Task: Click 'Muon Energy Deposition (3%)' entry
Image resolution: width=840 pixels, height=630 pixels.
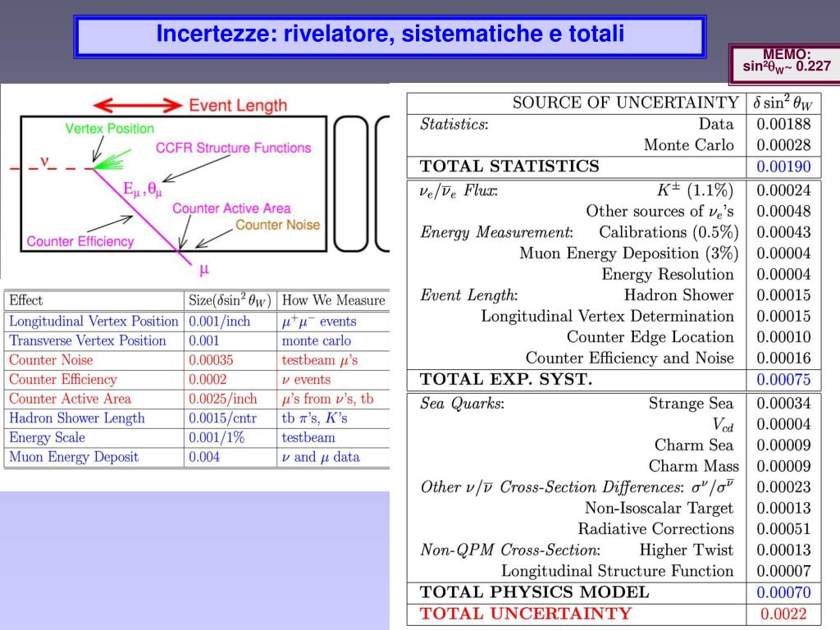Action: 629,253
